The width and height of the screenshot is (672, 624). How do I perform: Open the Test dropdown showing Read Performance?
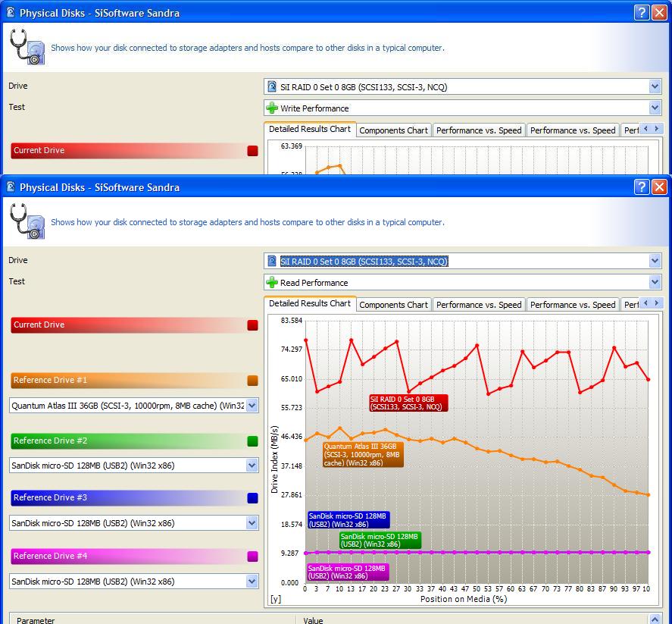(x=655, y=282)
